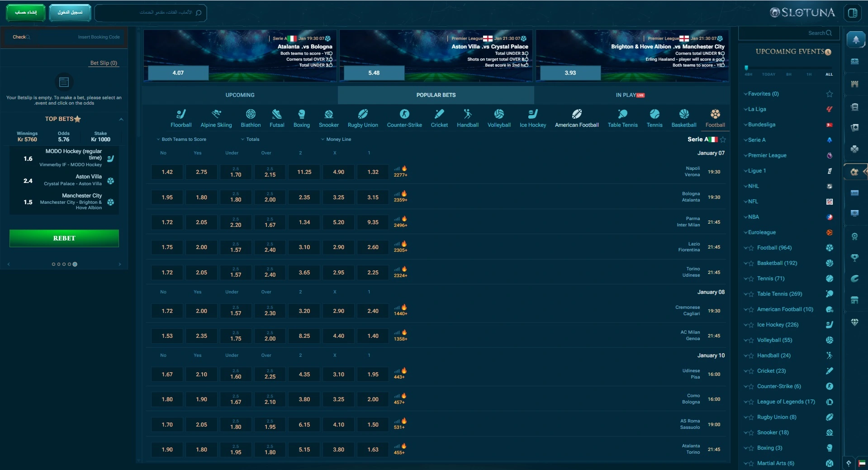Expand the Premier League sidebar entry
Screen dimensions: 868x470
click(x=767, y=155)
